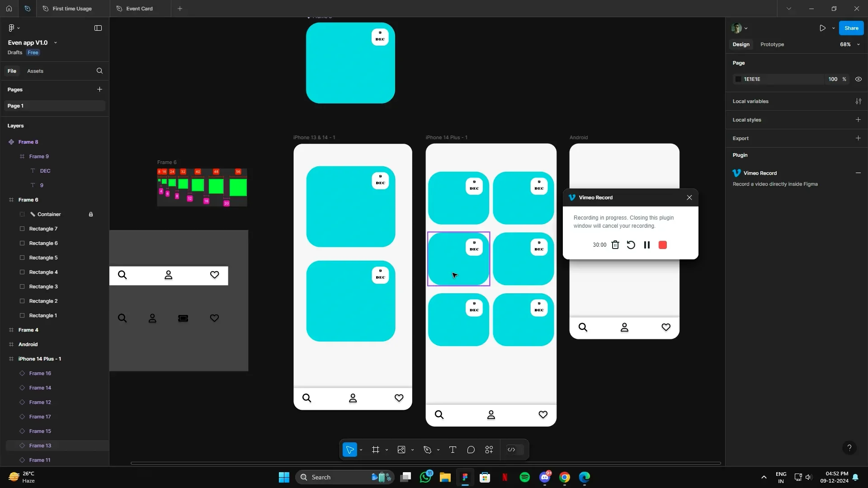
Task: Unlock the Container layer
Action: coord(90,214)
